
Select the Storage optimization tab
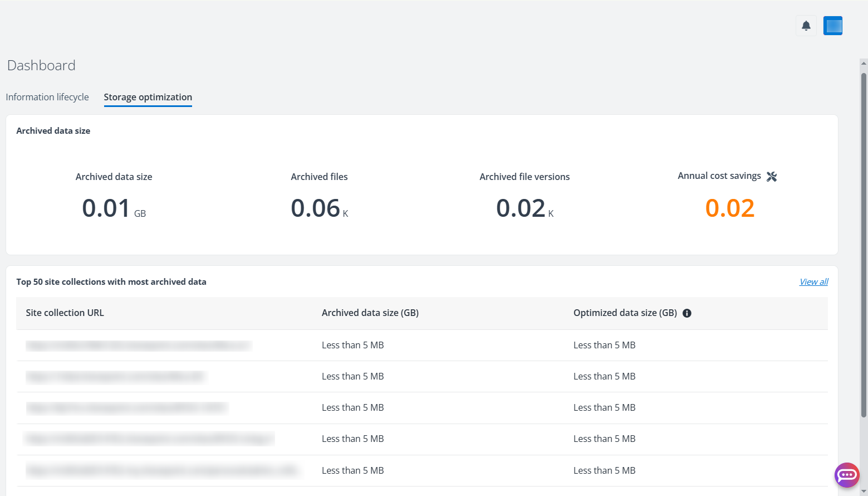(x=148, y=96)
